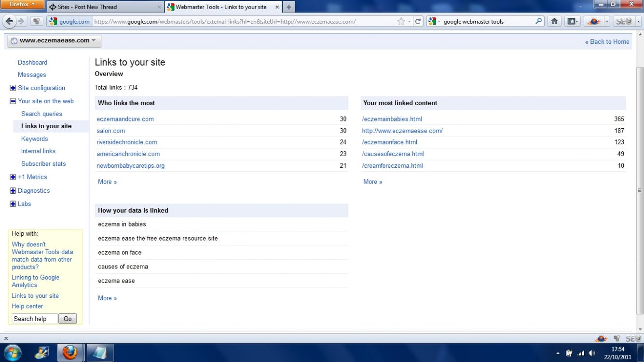Open the www.eczemaease.com site selector dropdown
This screenshot has width=644, height=362.
click(55, 41)
